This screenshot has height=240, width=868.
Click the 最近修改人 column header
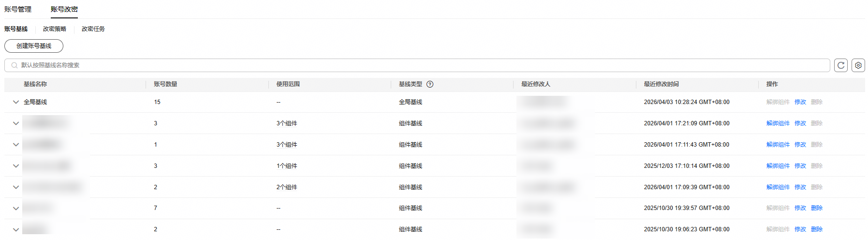coord(536,84)
